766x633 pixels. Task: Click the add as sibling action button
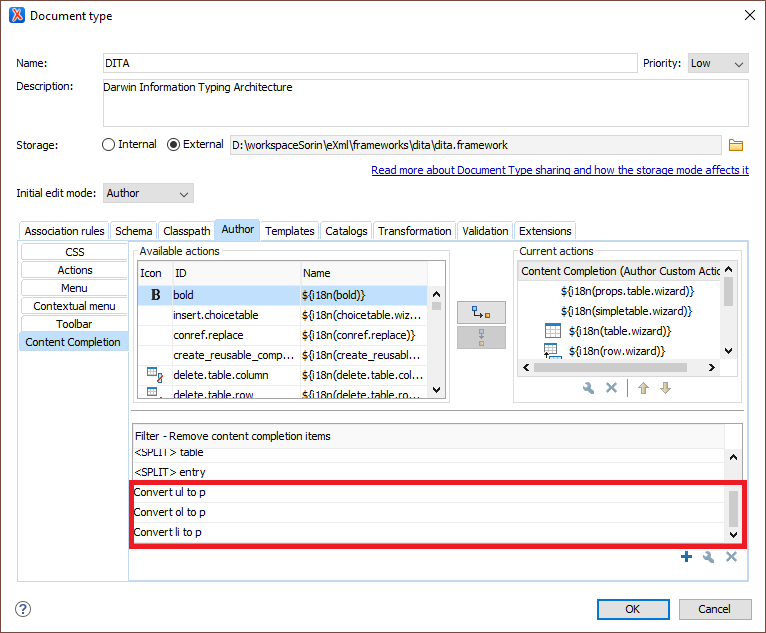481,338
